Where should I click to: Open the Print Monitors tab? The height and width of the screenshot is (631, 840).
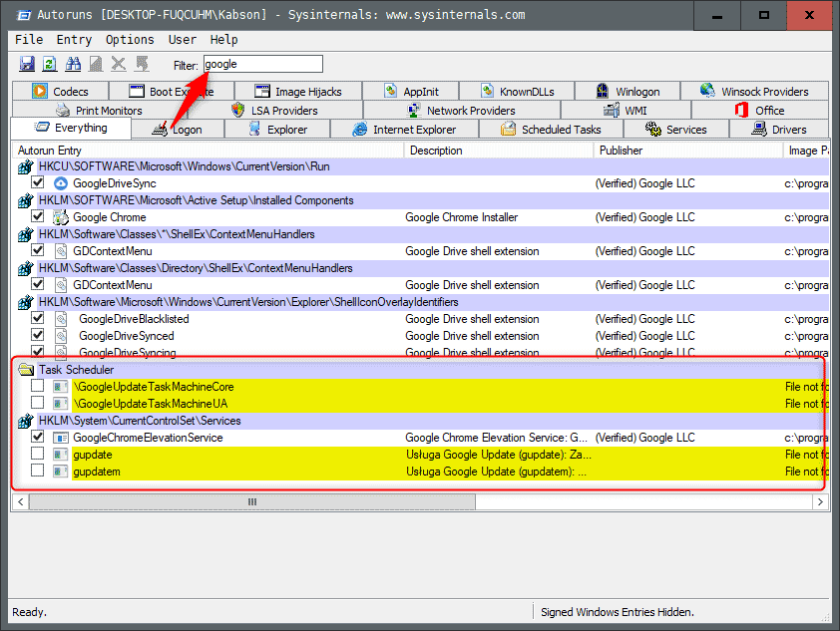[100, 111]
